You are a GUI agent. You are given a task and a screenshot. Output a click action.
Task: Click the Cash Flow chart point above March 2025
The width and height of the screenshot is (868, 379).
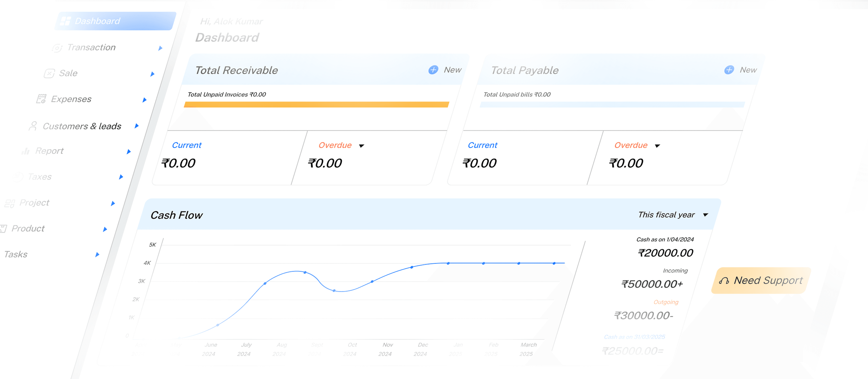(554, 263)
